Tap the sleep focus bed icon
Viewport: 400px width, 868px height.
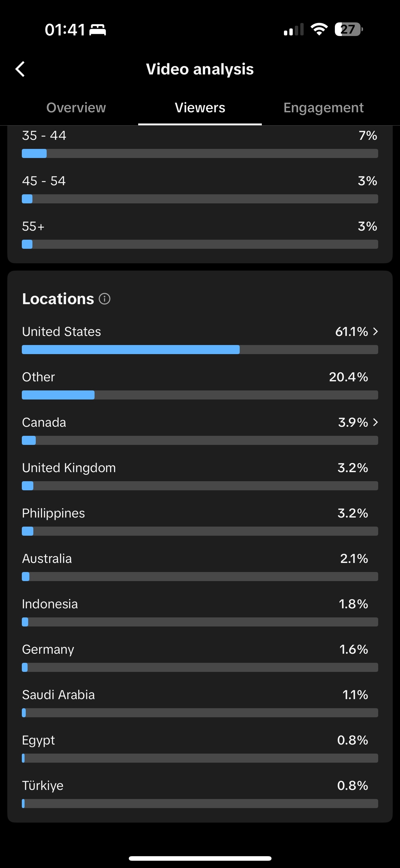coord(98,30)
